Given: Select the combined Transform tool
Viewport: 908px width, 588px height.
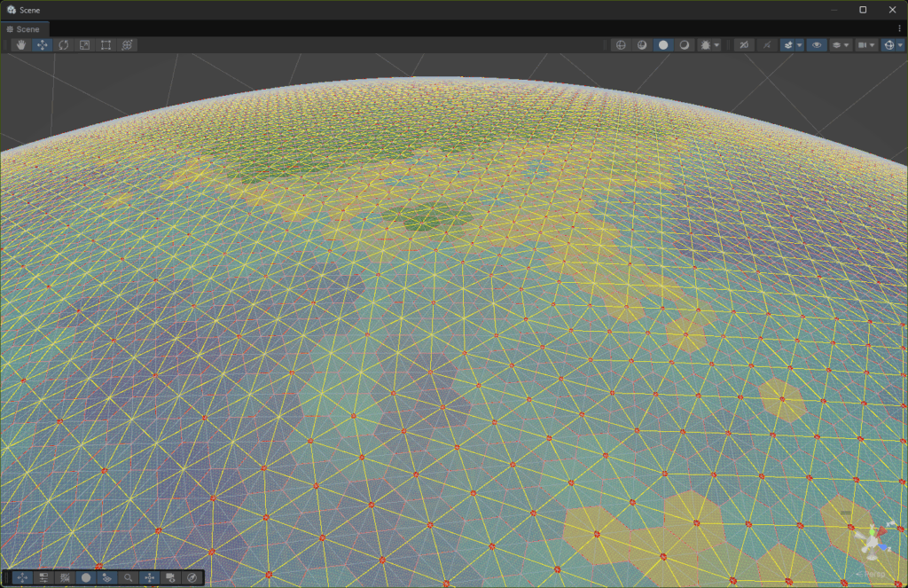Looking at the screenshot, I should 127,45.
